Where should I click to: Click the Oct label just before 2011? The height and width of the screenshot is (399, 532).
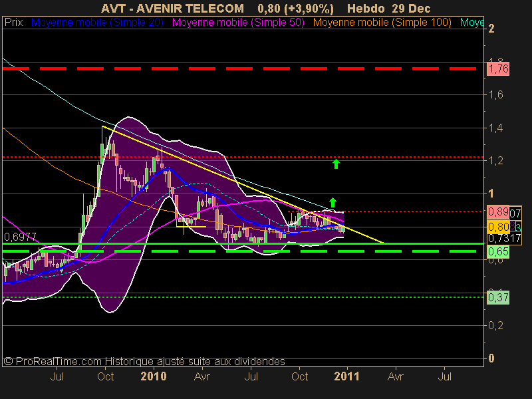(x=300, y=376)
